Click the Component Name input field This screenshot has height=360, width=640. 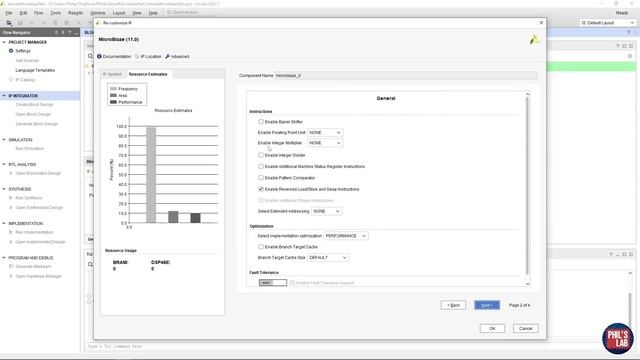click(406, 76)
